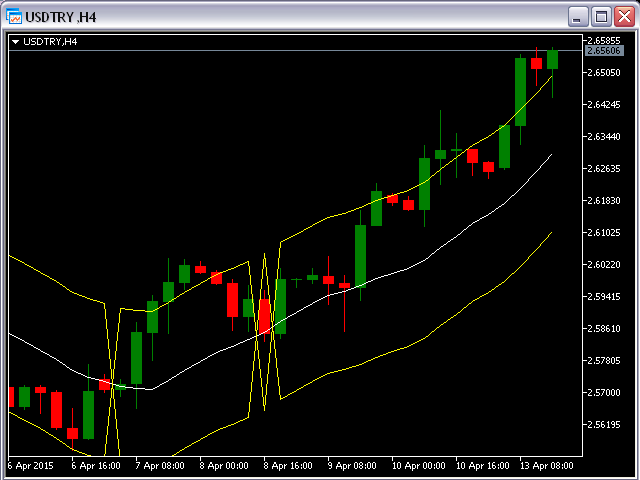This screenshot has height=480, width=640.
Task: Click the 7 Apr 08:00 time label
Action: point(160,466)
